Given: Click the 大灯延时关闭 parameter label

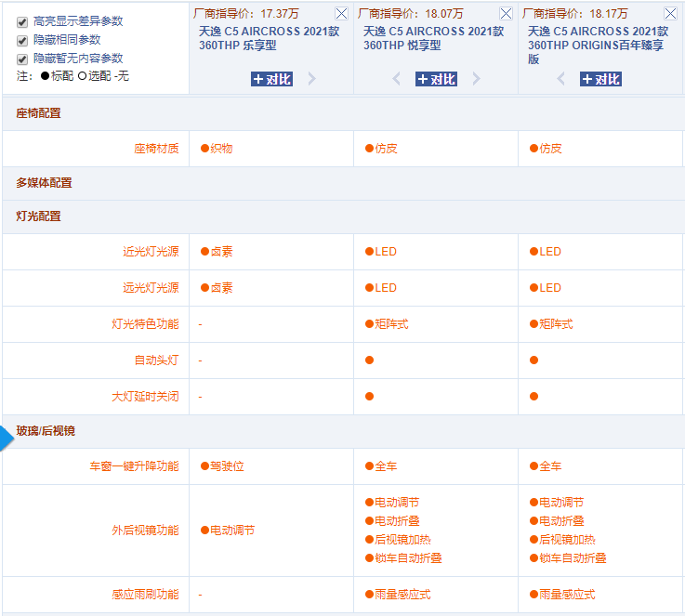Looking at the screenshot, I should coord(145,397).
